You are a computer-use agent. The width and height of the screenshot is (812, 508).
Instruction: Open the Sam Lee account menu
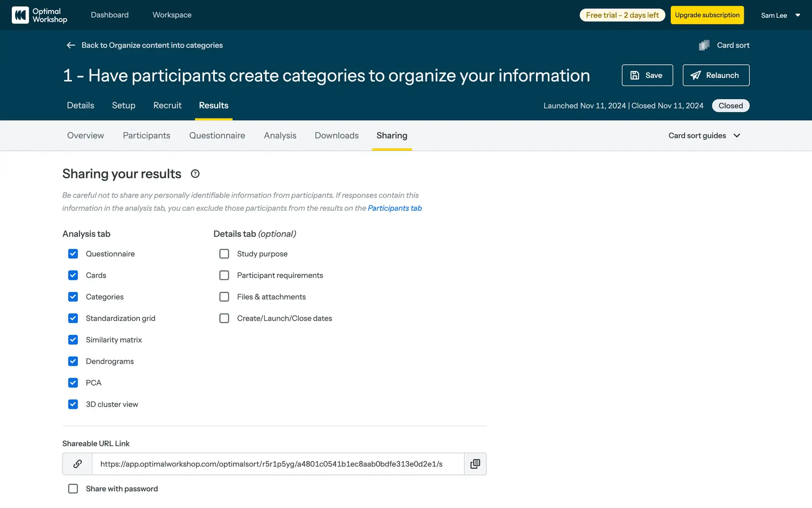[x=780, y=15]
